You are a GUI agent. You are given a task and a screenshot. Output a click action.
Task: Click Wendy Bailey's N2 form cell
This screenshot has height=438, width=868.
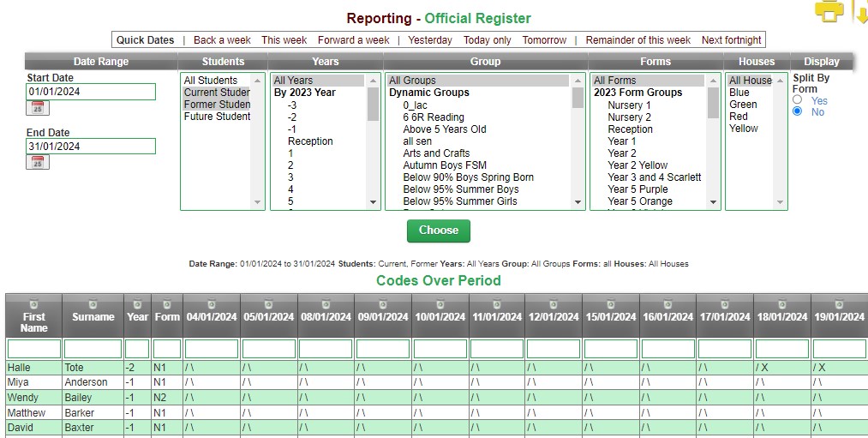[x=166, y=398]
